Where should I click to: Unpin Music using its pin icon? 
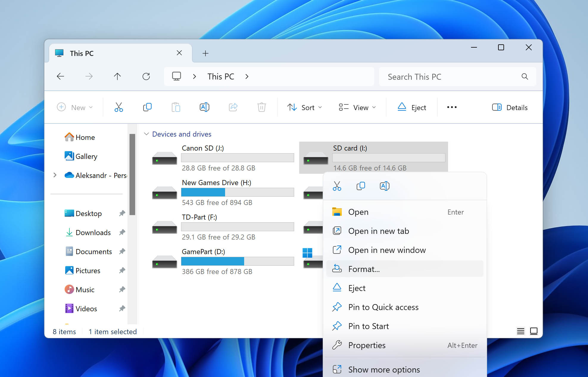point(122,290)
